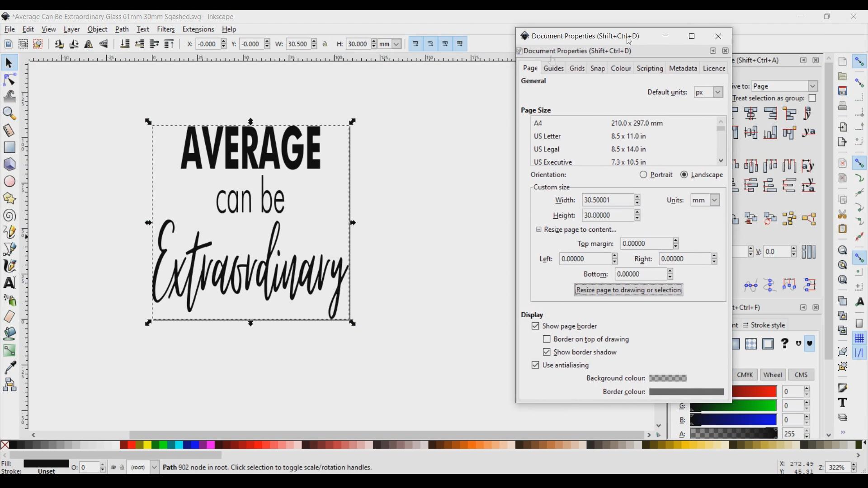Enable Border on top of drawing
This screenshot has width=868, height=488.
[547, 340]
